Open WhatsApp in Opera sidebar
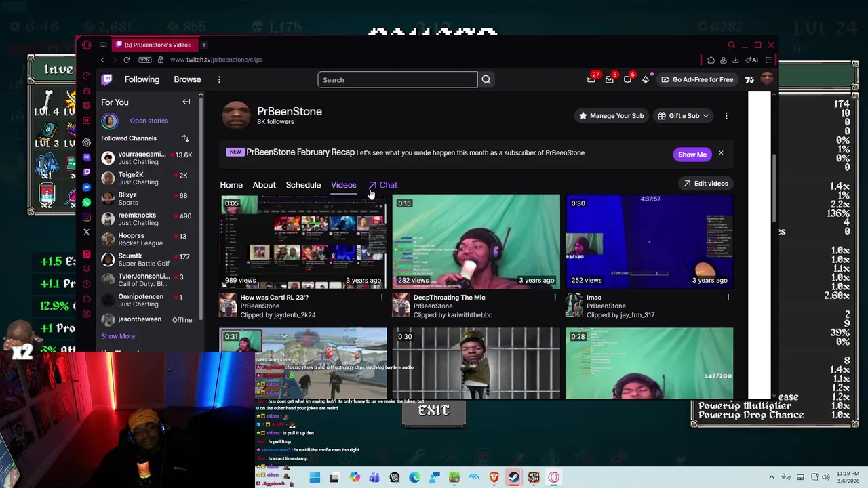Screen dimensions: 868x488 coord(86,202)
